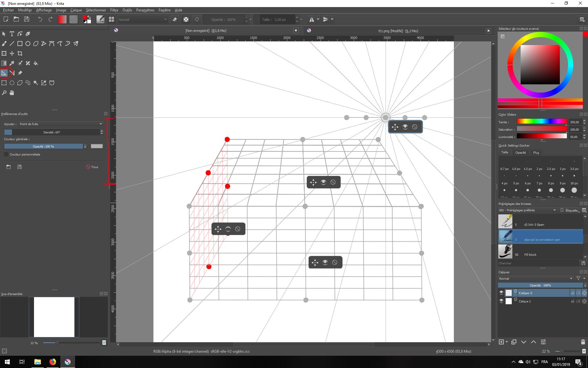Select the Fill bucket tool
This screenshot has height=368, width=588.
[x=36, y=63]
